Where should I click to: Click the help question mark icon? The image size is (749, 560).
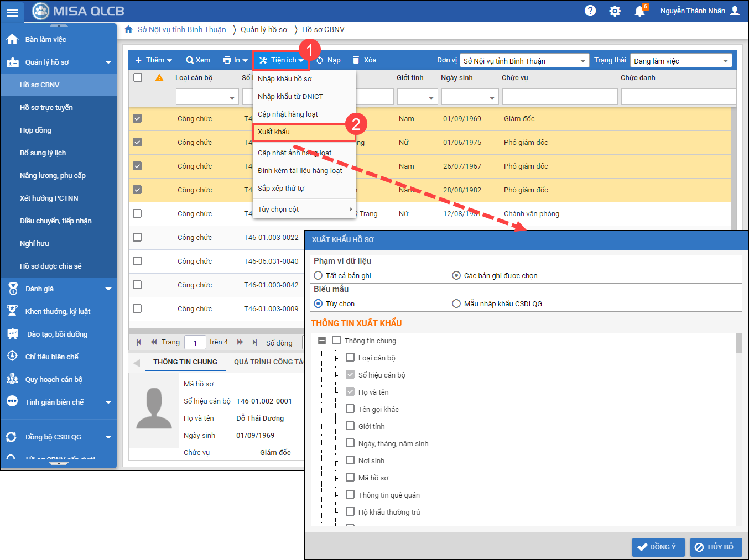click(x=590, y=11)
